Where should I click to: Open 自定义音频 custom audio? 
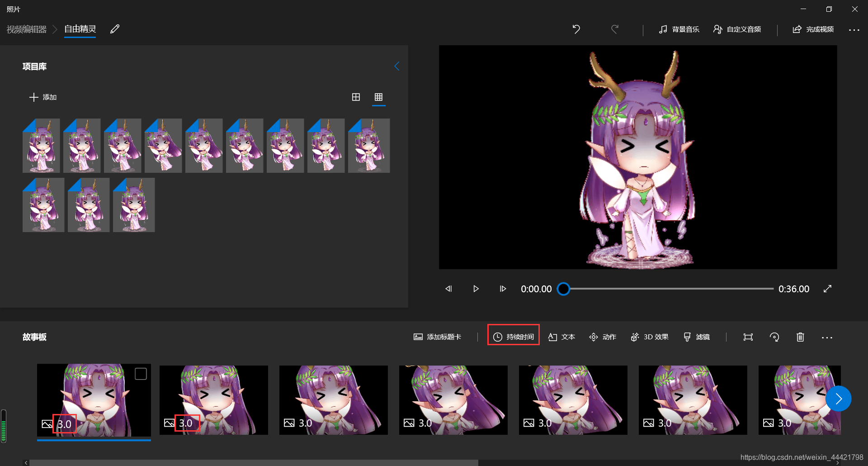coord(737,29)
